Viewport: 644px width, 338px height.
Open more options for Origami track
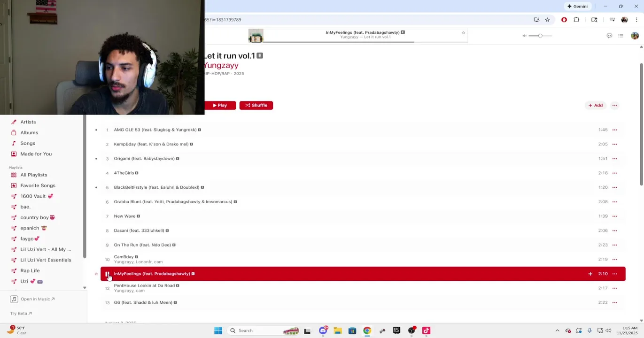coord(614,159)
